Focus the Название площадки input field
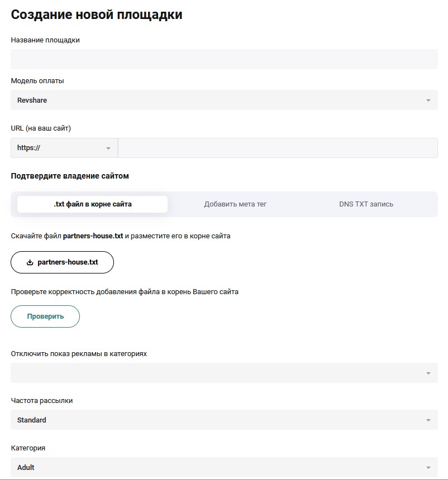 click(x=224, y=59)
